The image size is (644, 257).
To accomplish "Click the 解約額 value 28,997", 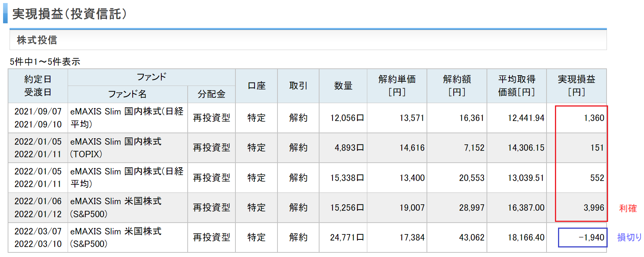I will coord(472,208).
